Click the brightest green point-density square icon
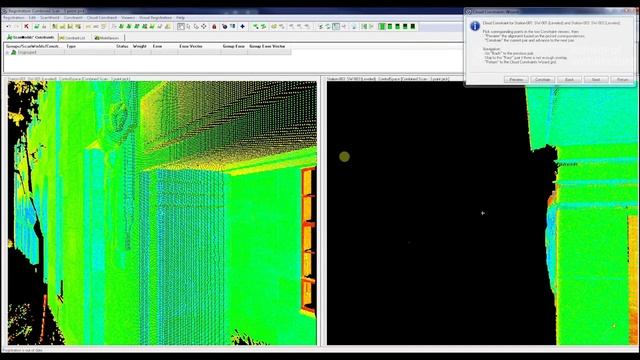 click(x=382, y=27)
